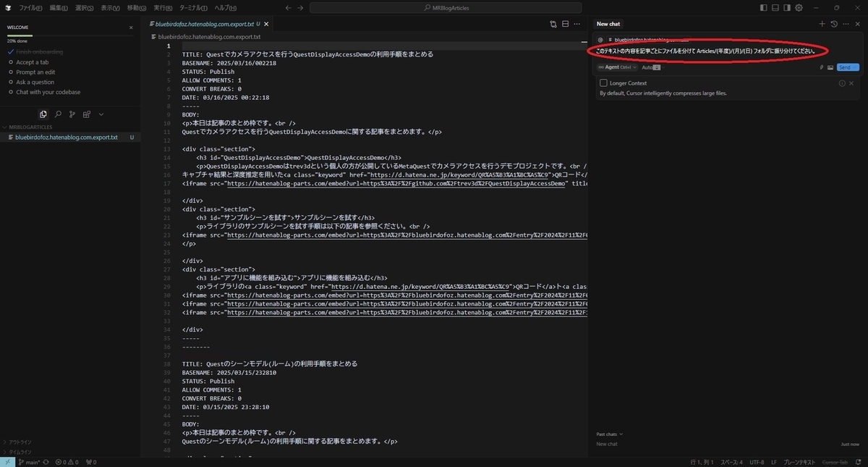Click the remote window status icon
This screenshot has width=868, height=467.
pos(7,462)
